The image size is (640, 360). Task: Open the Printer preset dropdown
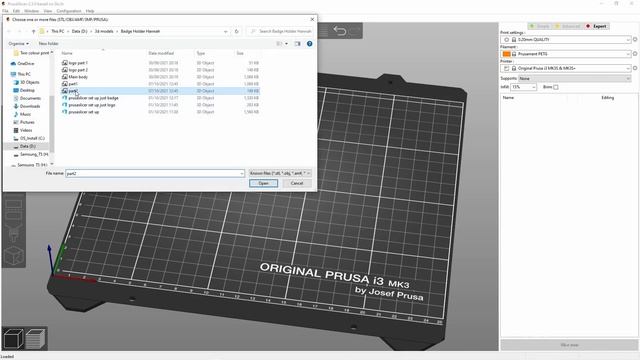pyautogui.click(x=566, y=68)
